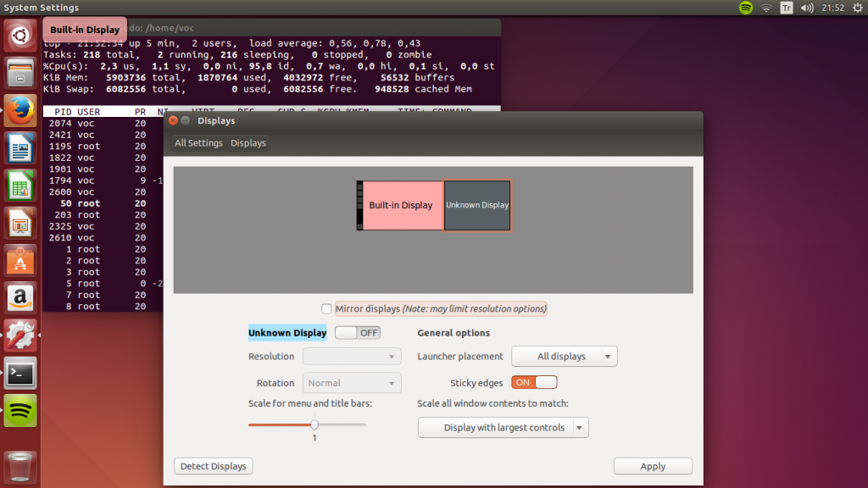Click the Displays breadcrumb tab
868x488 pixels.
point(248,143)
